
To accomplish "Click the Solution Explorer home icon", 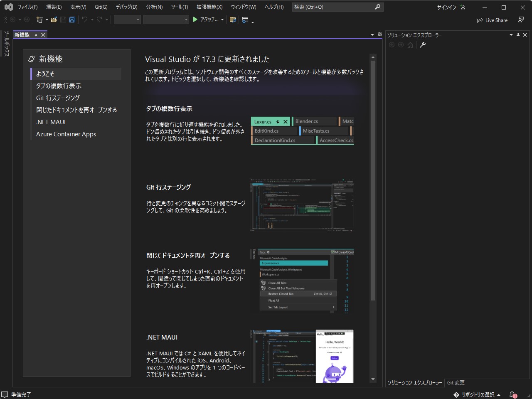I will tap(410, 45).
